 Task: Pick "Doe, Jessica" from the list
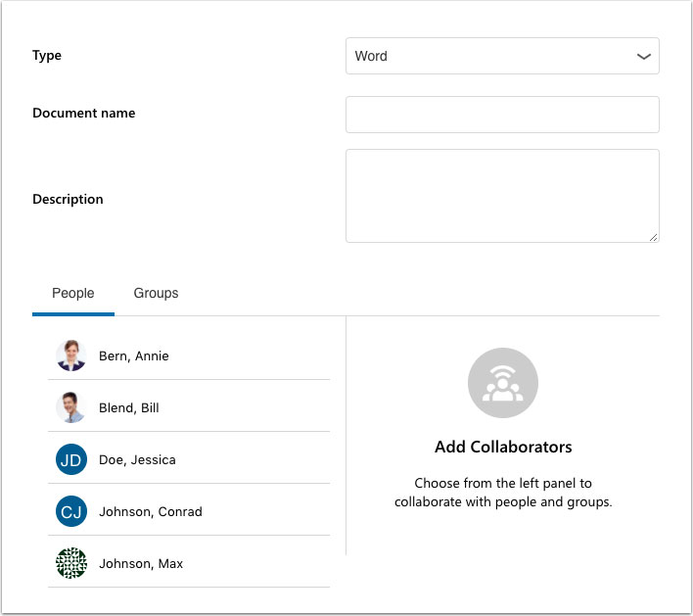tap(137, 460)
